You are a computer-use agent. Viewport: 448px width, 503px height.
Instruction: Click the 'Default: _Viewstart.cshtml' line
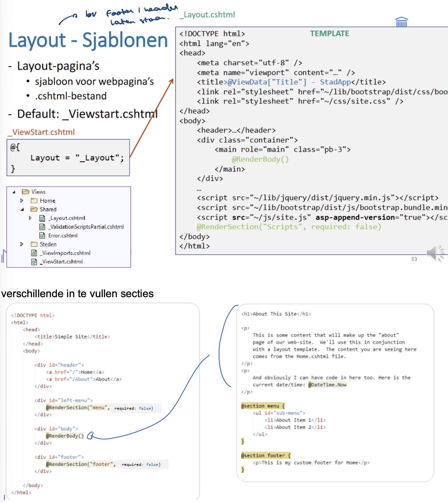(x=87, y=114)
